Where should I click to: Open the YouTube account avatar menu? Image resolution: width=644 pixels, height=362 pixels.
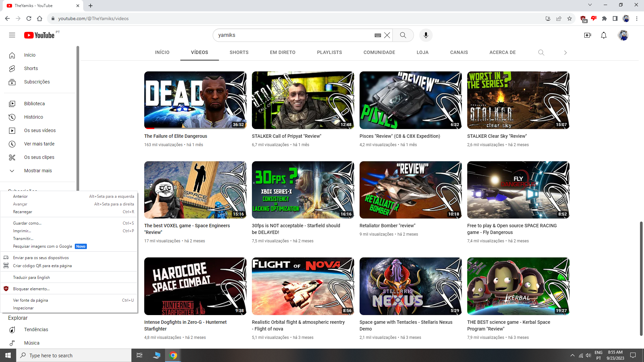(623, 35)
